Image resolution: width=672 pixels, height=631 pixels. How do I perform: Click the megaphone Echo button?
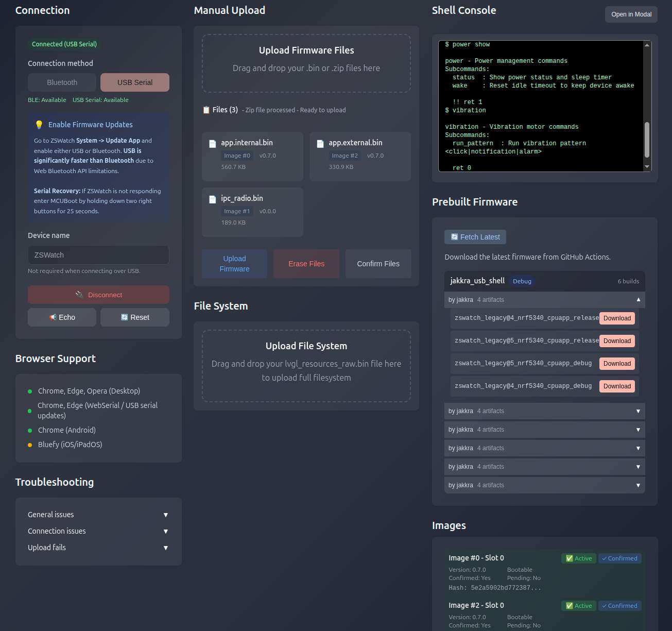pos(62,317)
